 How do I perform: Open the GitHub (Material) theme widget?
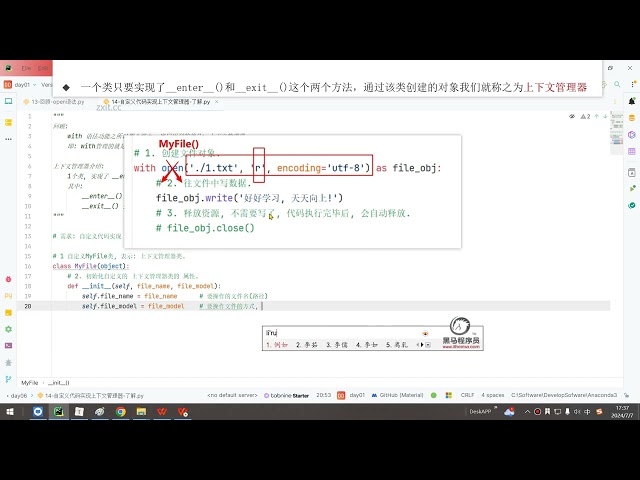[x=397, y=395]
